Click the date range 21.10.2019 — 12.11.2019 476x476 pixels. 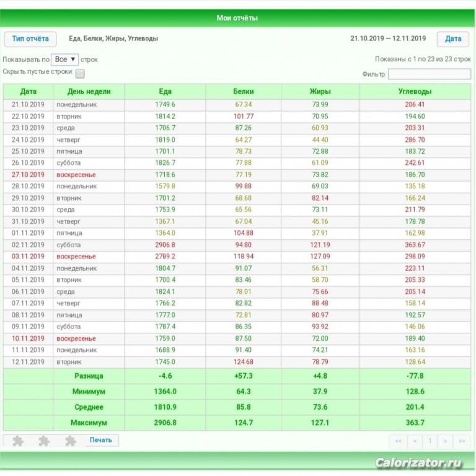388,38
